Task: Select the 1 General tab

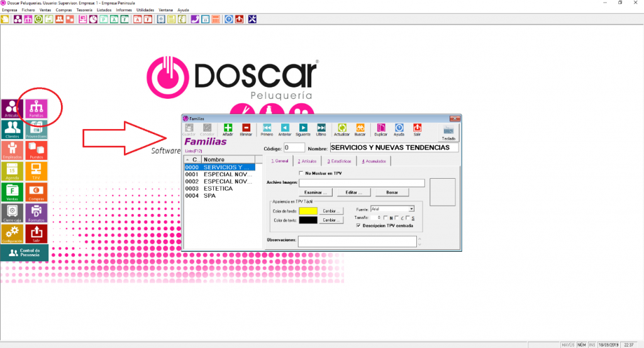Action: 280,161
